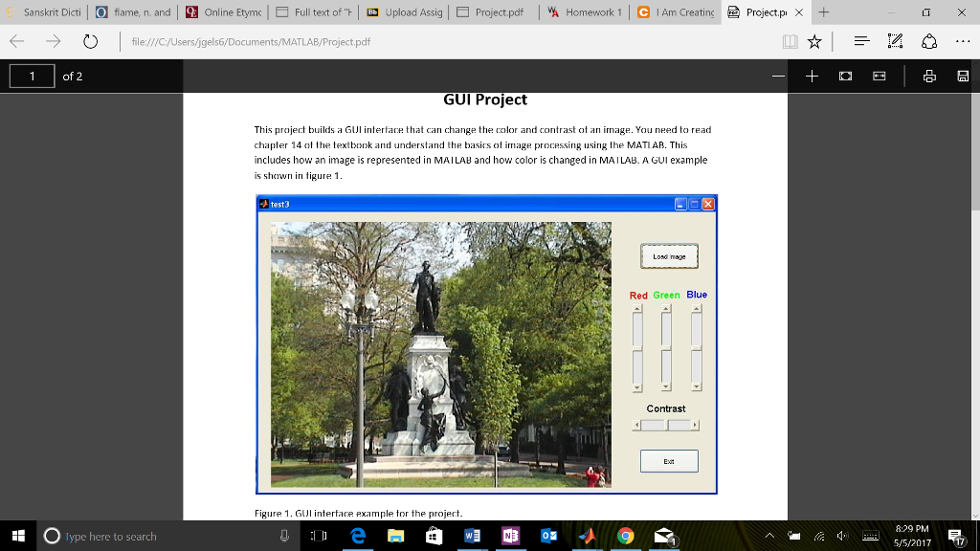Open reading view book icon
Screen dimensions: 980x551
790,42
